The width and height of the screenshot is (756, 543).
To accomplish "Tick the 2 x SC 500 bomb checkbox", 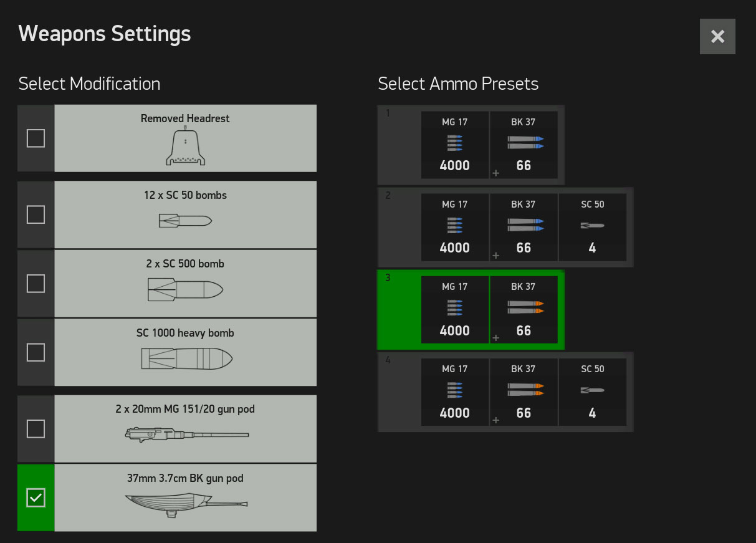I will click(36, 284).
